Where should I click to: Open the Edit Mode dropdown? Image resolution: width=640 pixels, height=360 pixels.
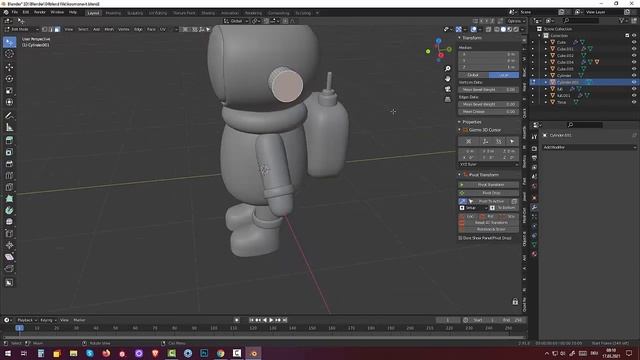(x=21, y=29)
